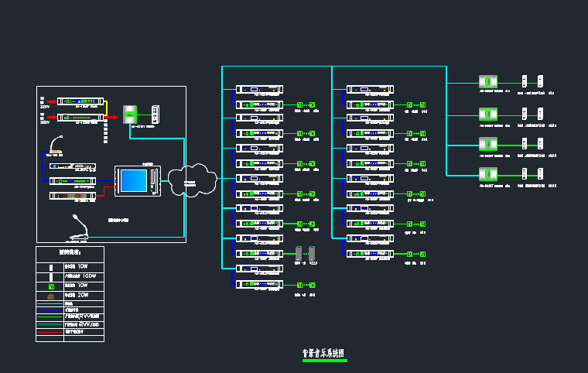The height and width of the screenshot is (373, 588).
Task: Click the bottom green-framed terminal on far right
Action: (x=487, y=174)
